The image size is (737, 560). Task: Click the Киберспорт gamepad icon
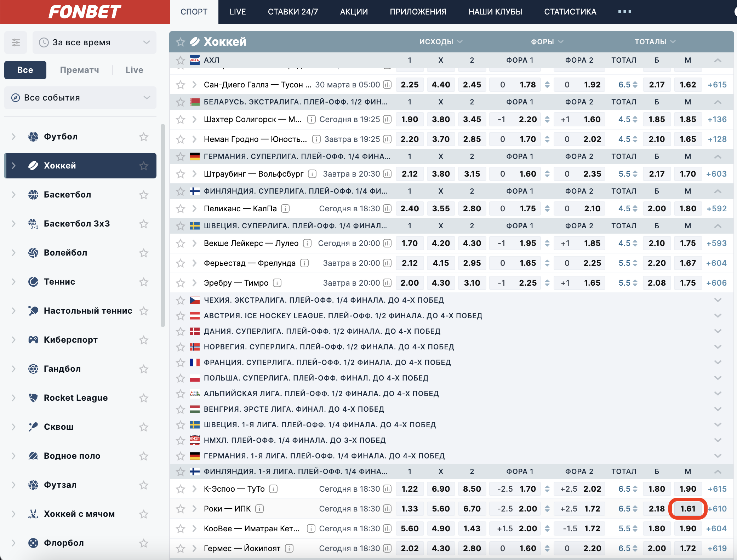click(33, 340)
